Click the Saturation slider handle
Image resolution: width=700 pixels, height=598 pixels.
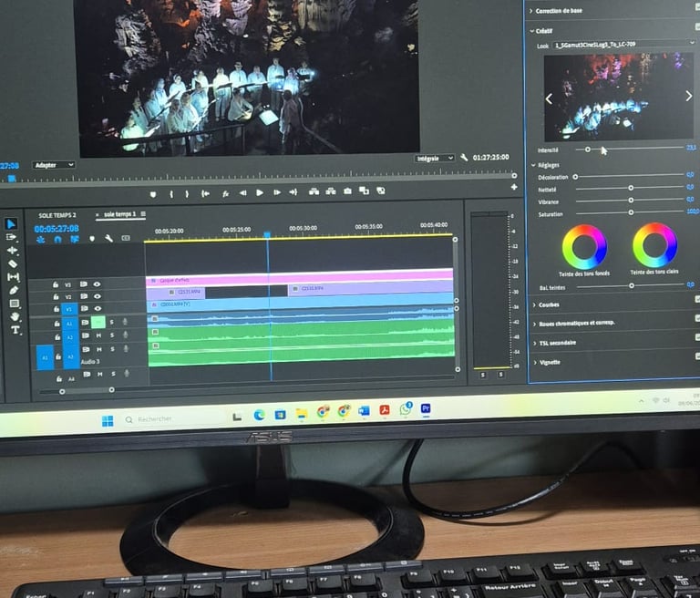click(631, 212)
